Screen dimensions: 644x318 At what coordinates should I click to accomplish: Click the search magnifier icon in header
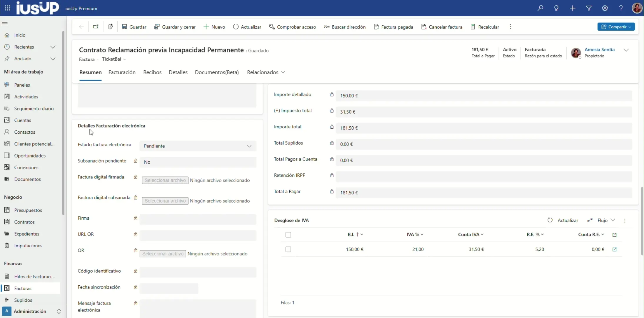540,8
